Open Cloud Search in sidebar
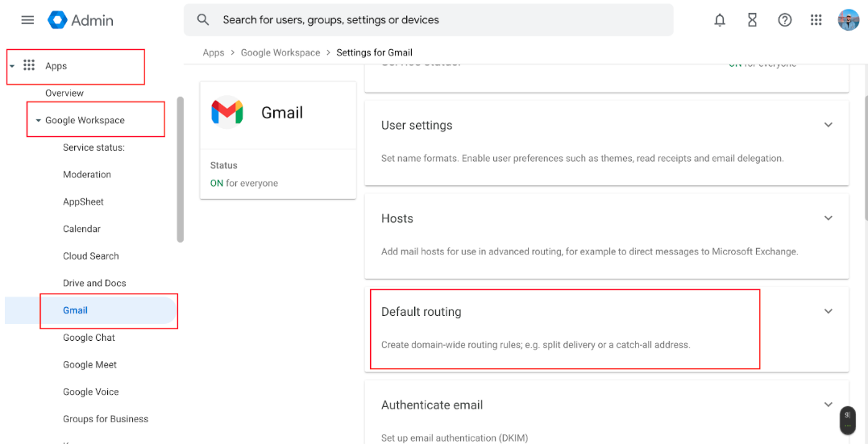This screenshot has width=868, height=444. coord(91,255)
